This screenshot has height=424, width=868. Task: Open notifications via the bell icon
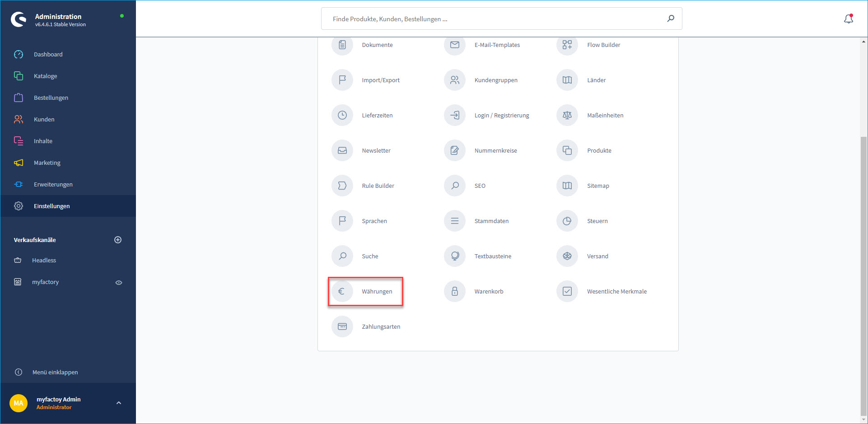coord(849,19)
